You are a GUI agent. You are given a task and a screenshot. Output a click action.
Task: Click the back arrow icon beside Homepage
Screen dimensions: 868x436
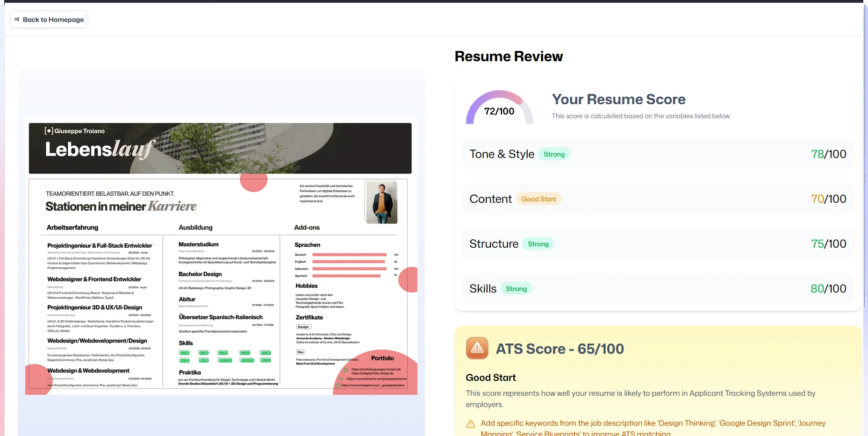pyautogui.click(x=17, y=20)
